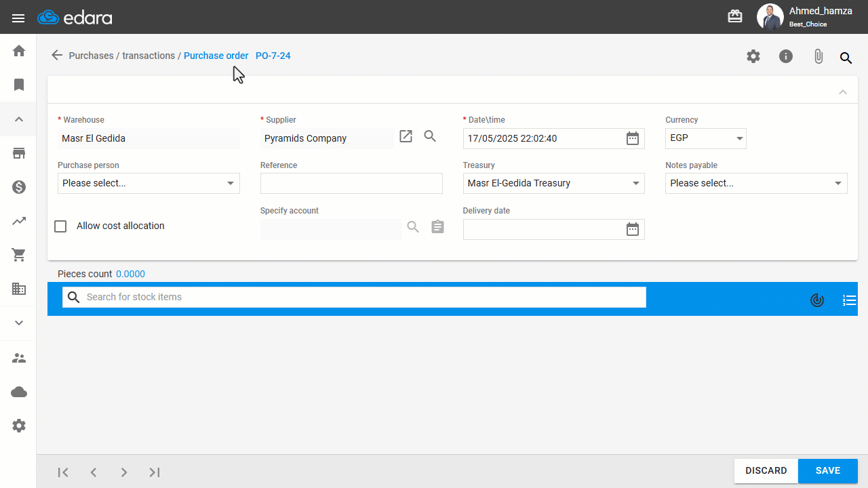Collapse the sidebar group with up chevron
The height and width of the screenshot is (488, 868).
pos(19,119)
